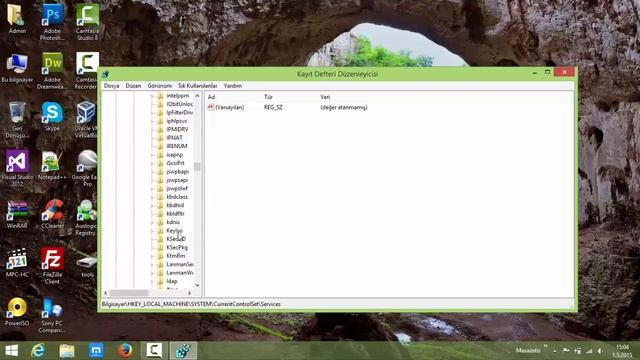Select the kbldfltr key in tree
The image size is (640, 360).
click(176, 213)
